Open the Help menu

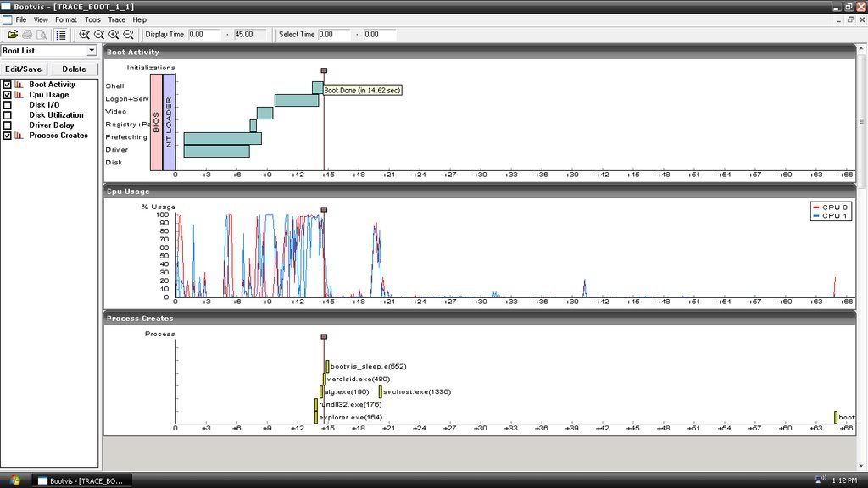point(140,20)
